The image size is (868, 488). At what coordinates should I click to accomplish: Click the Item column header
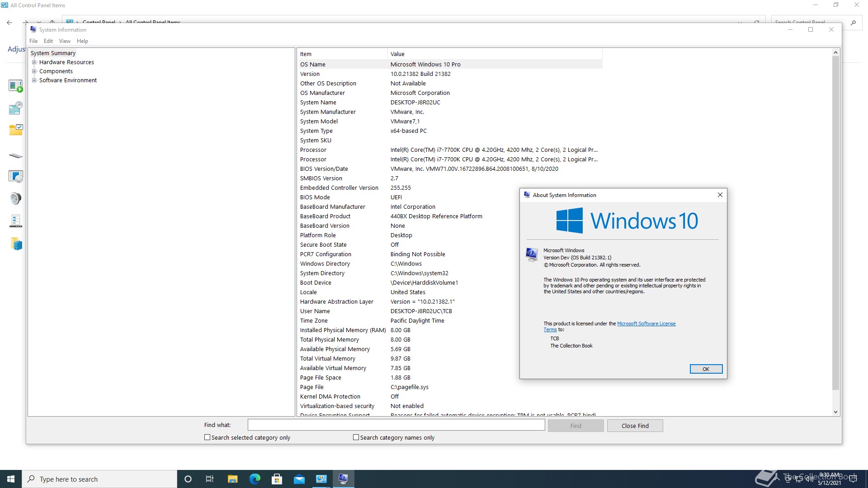(342, 54)
